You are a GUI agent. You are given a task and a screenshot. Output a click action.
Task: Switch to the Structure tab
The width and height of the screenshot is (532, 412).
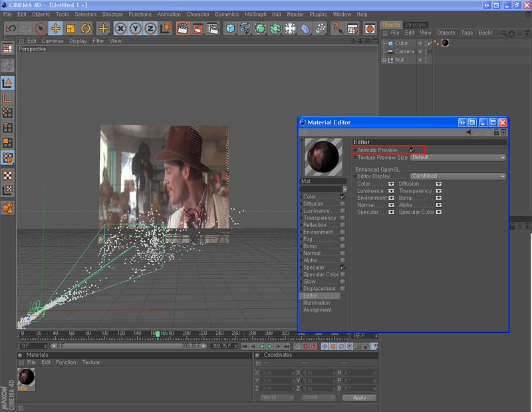pyautogui.click(x=415, y=25)
